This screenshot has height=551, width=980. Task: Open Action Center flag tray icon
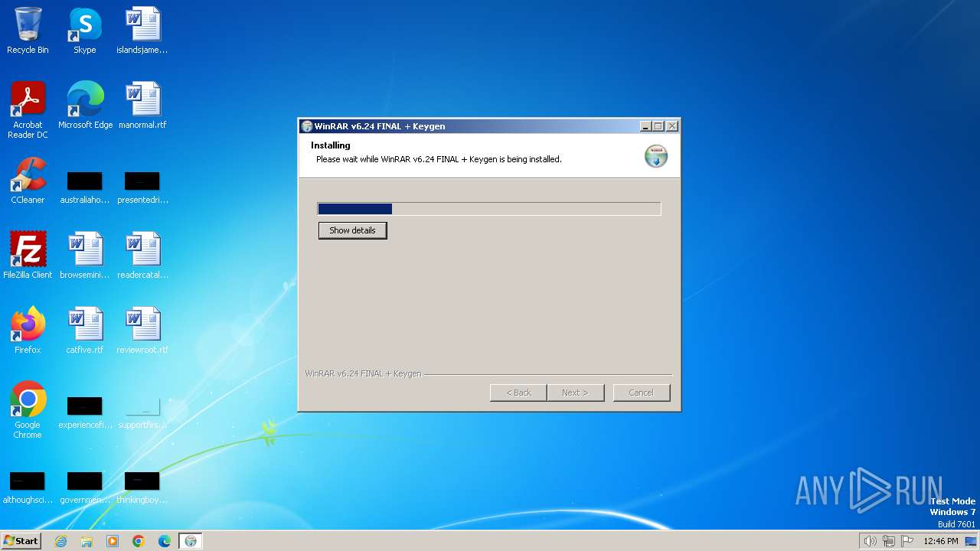click(x=907, y=541)
